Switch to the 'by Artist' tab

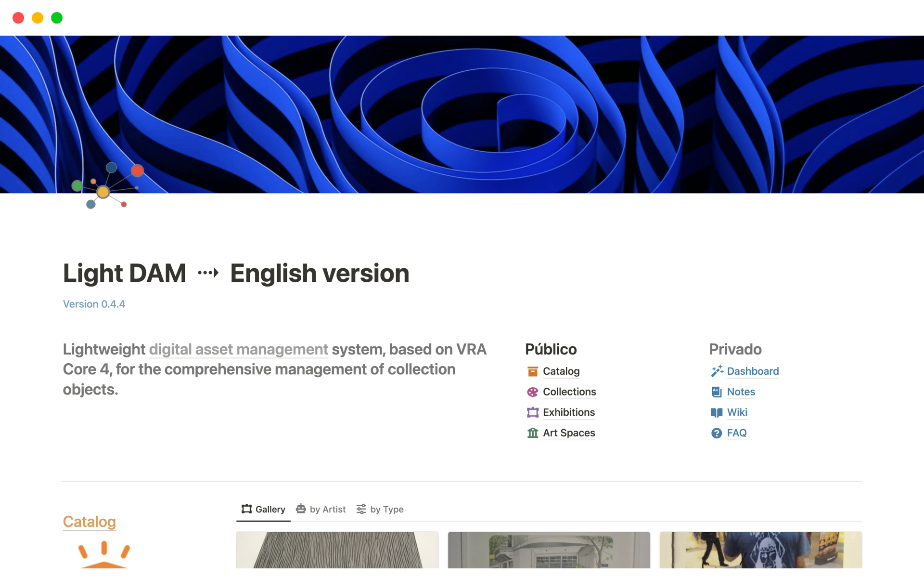[x=327, y=509]
